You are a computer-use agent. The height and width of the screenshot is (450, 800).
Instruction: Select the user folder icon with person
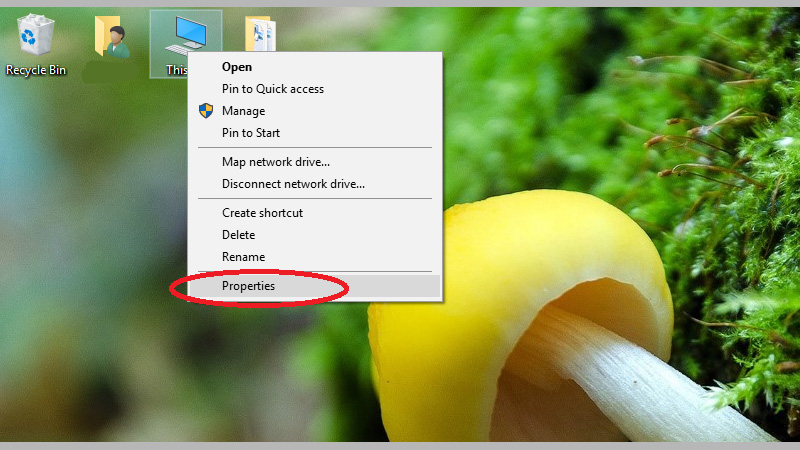pos(112,37)
